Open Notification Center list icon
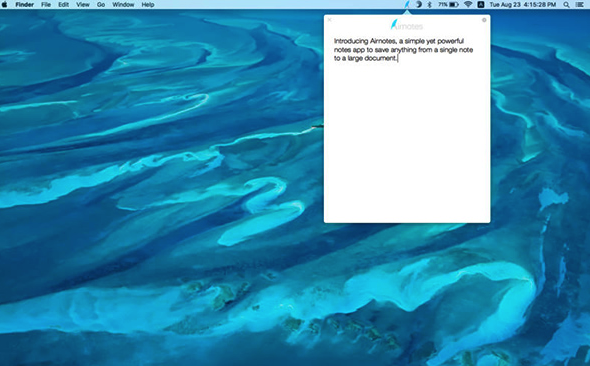This screenshot has height=366, width=590. click(x=579, y=5)
